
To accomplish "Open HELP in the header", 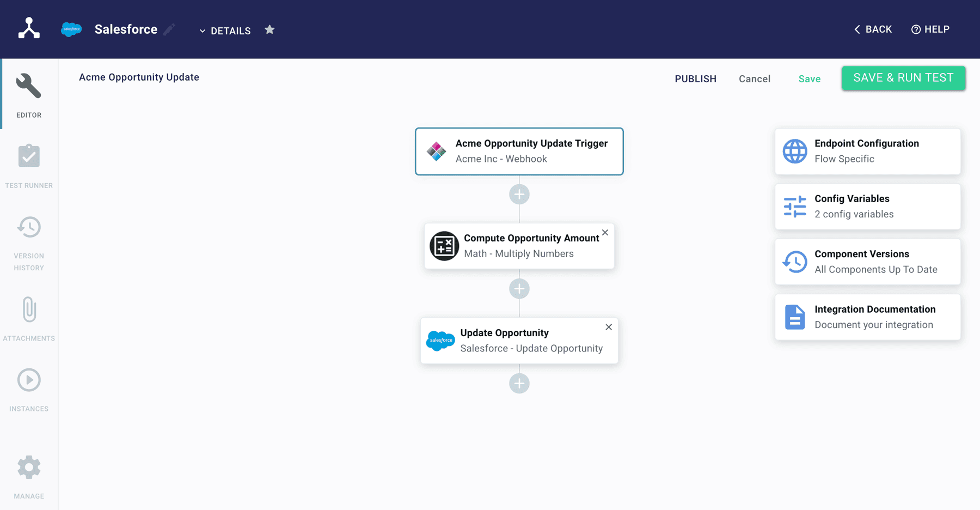I will 930,29.
